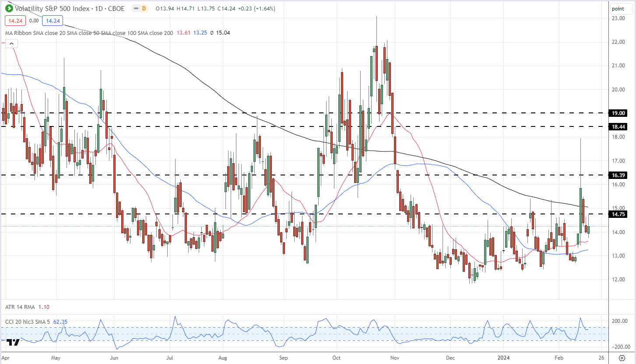Click the 'Feb' label on time axis
The height and width of the screenshot is (364, 636).
click(560, 357)
